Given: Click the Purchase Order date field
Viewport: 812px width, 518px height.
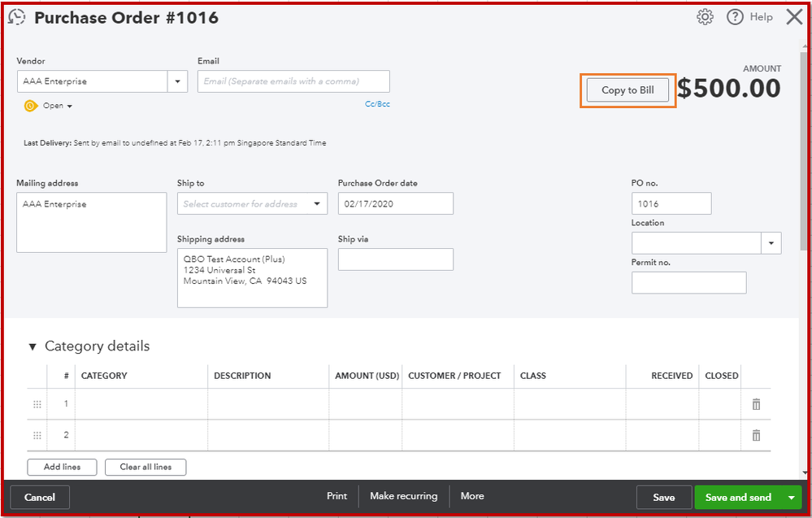Looking at the screenshot, I should tap(396, 203).
